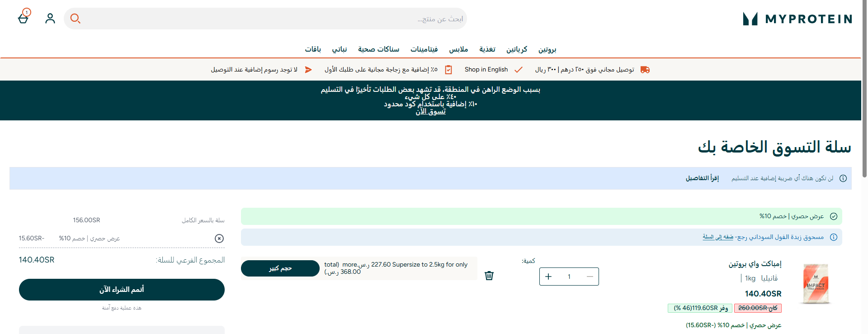Click the 156.00SR full price value

click(x=86, y=220)
